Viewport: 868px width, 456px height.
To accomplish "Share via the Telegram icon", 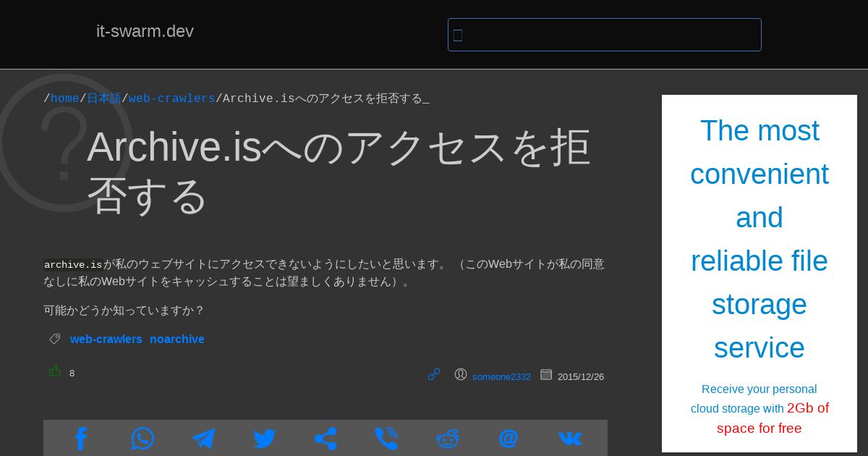I will point(203,439).
